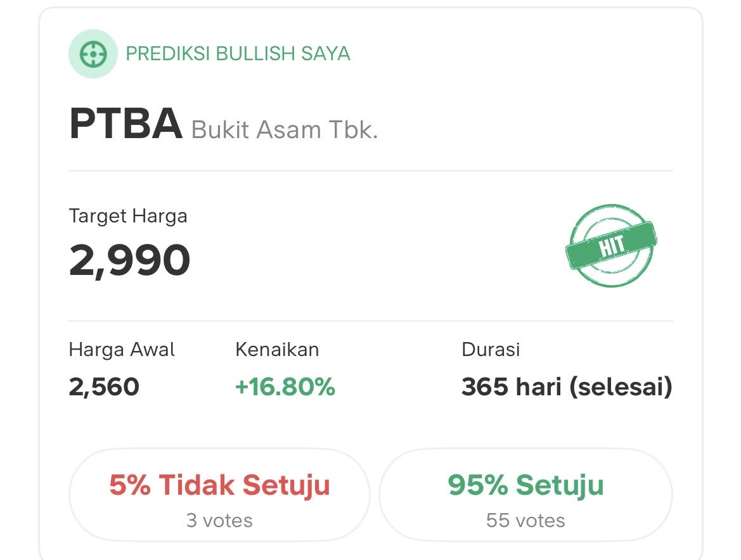Open the PTBA ticker symbol

[x=126, y=125]
